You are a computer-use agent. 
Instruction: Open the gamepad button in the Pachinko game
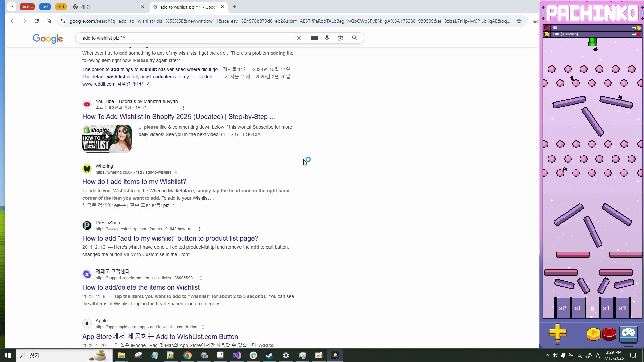pos(628,334)
